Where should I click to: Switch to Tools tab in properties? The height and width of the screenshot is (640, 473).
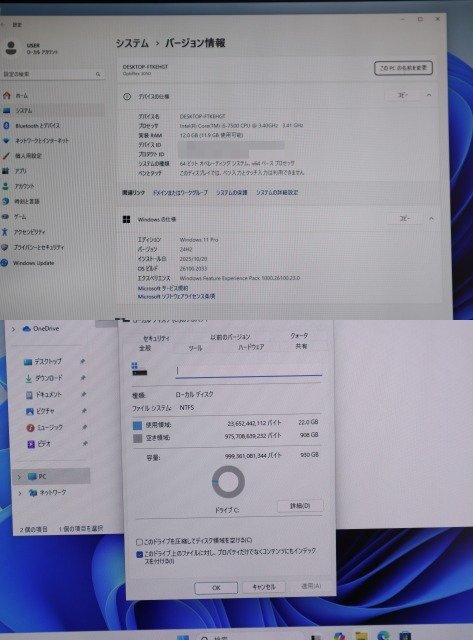point(195,348)
